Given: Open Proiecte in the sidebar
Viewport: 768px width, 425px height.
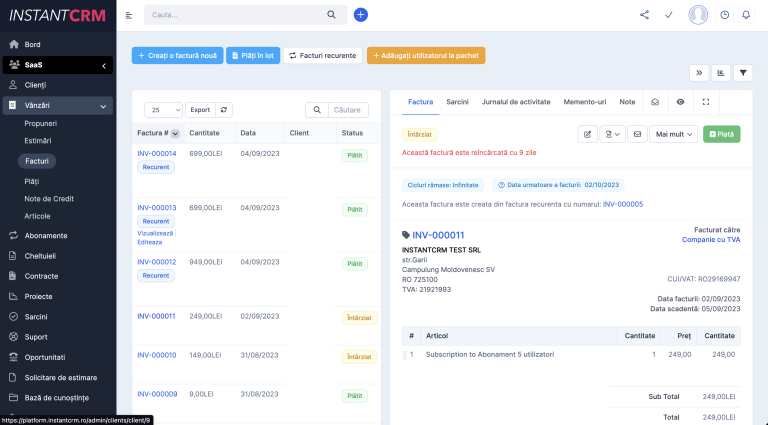Looking at the screenshot, I should 38,297.
